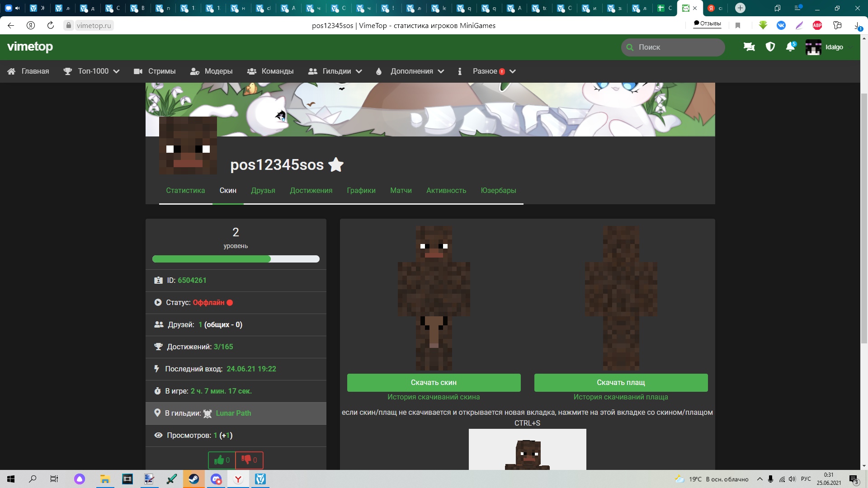Switch to the Друзья tab
Screen dimensions: 868x488
click(x=263, y=190)
